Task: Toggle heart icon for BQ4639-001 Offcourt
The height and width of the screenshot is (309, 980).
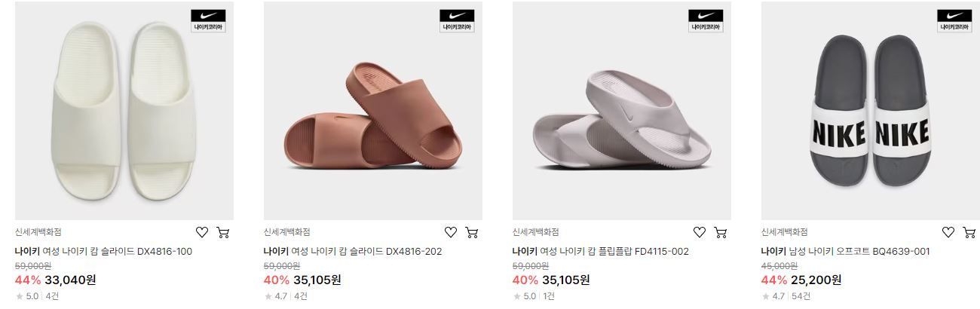Action: pos(948,232)
